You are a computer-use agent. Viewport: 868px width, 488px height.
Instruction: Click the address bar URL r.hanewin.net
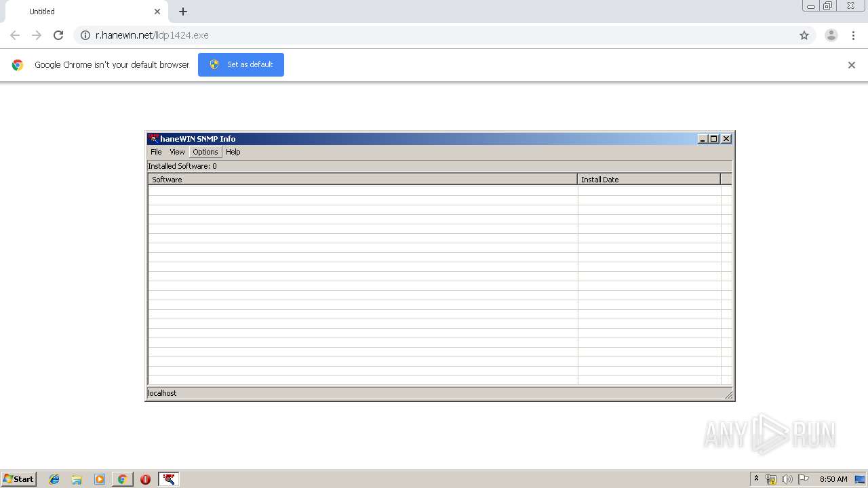(152, 35)
